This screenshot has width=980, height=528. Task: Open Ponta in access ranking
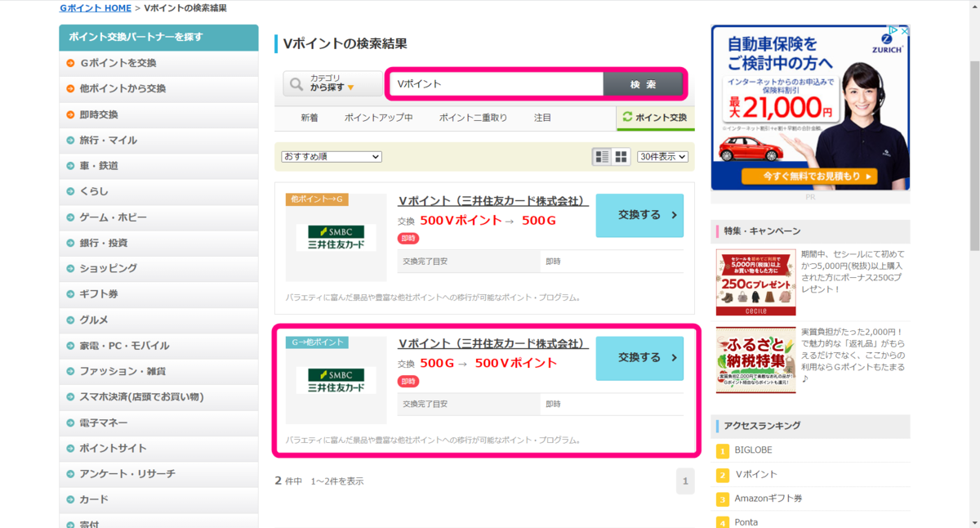[x=746, y=522]
